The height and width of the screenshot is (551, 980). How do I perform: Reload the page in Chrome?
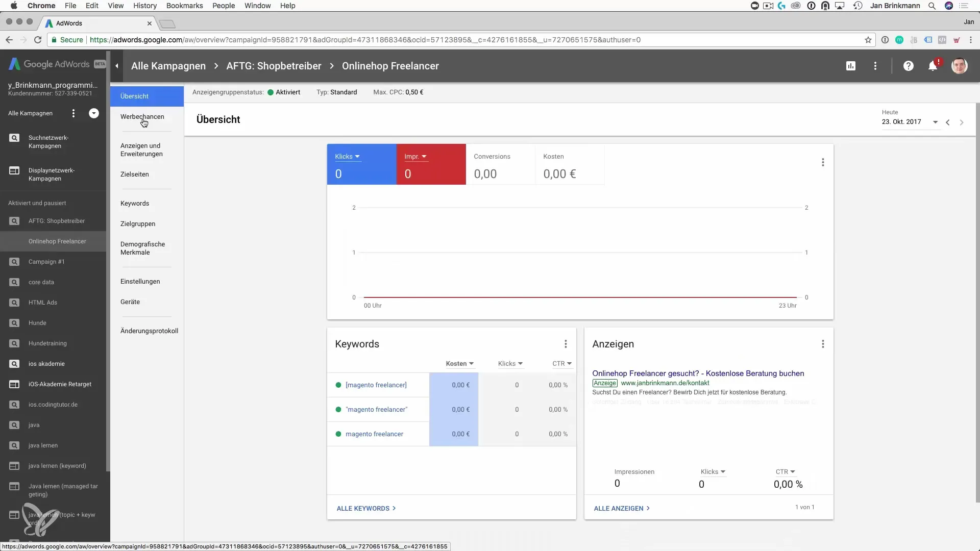[38, 40]
